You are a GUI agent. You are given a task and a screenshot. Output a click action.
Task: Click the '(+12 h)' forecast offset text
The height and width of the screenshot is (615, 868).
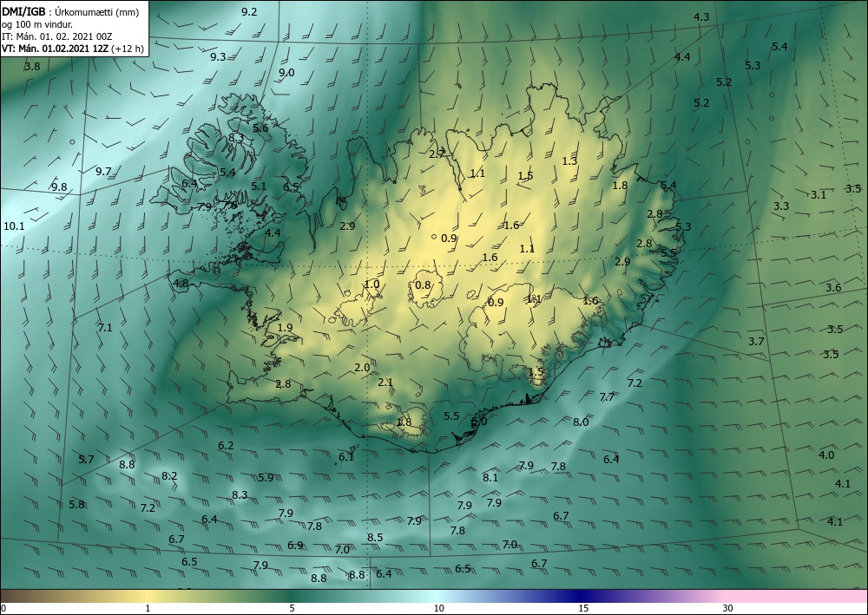click(128, 49)
